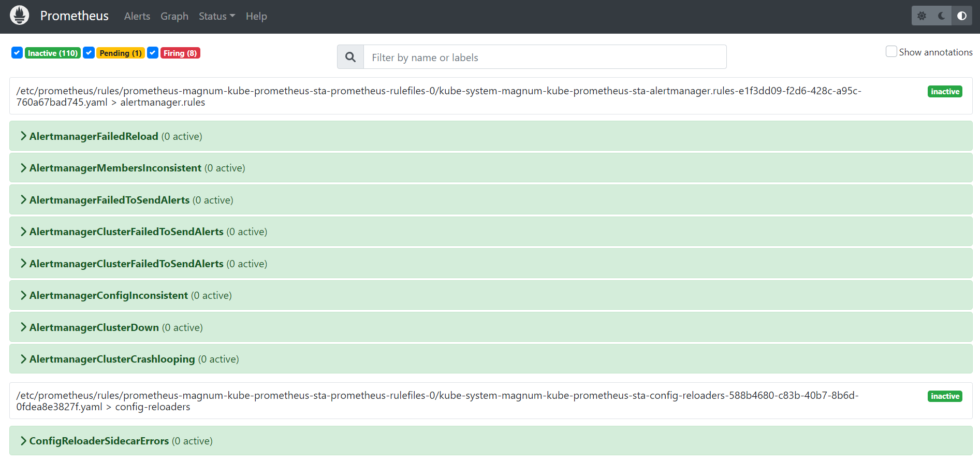Click inactive badge of alertmanager.rules group

(x=945, y=92)
